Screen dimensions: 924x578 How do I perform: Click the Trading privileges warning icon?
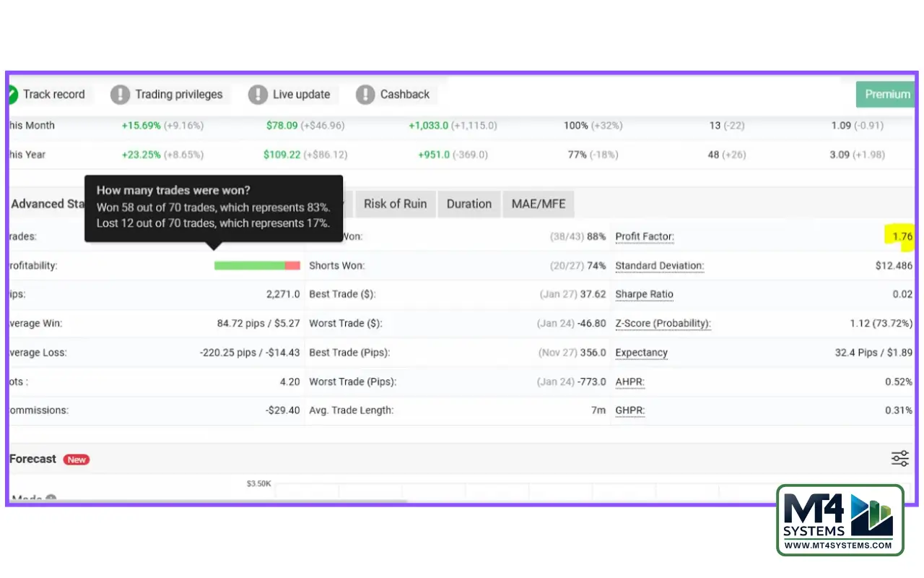tap(120, 95)
